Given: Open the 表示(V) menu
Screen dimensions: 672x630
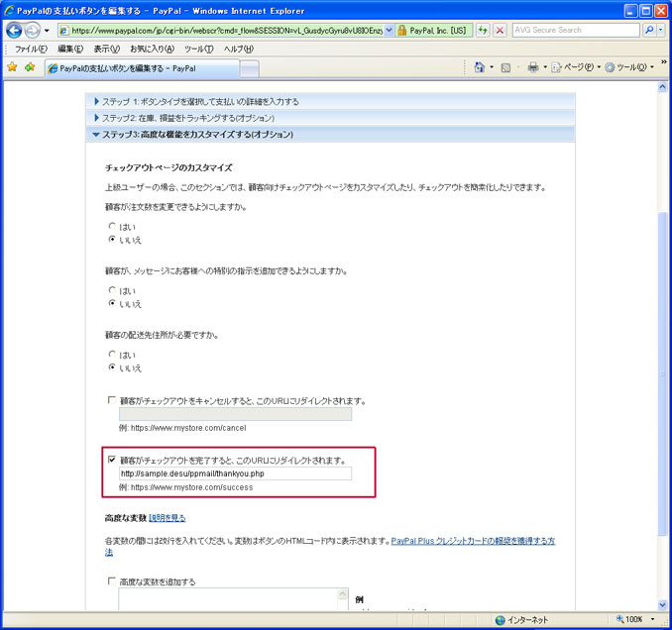Looking at the screenshot, I should 107,49.
